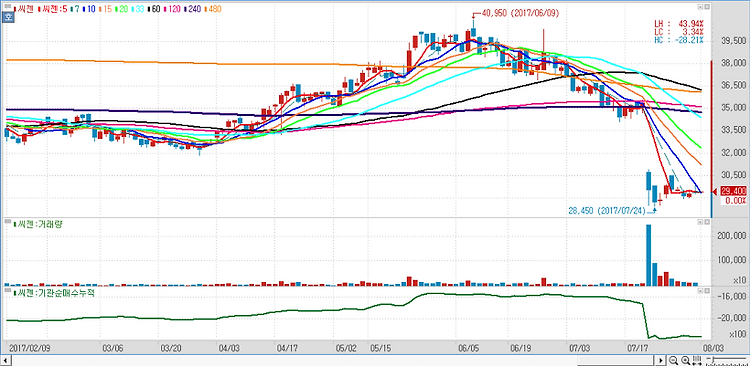
Task: Click the low price label 28,450 (2017/07/24)
Action: tap(607, 210)
